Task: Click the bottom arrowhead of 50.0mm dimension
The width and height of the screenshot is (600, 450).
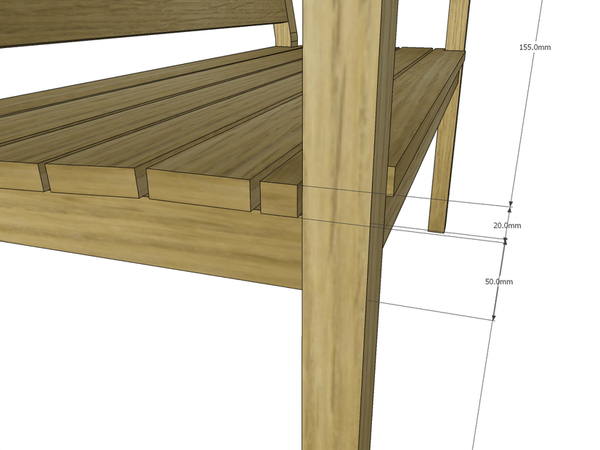Action: pos(492,316)
